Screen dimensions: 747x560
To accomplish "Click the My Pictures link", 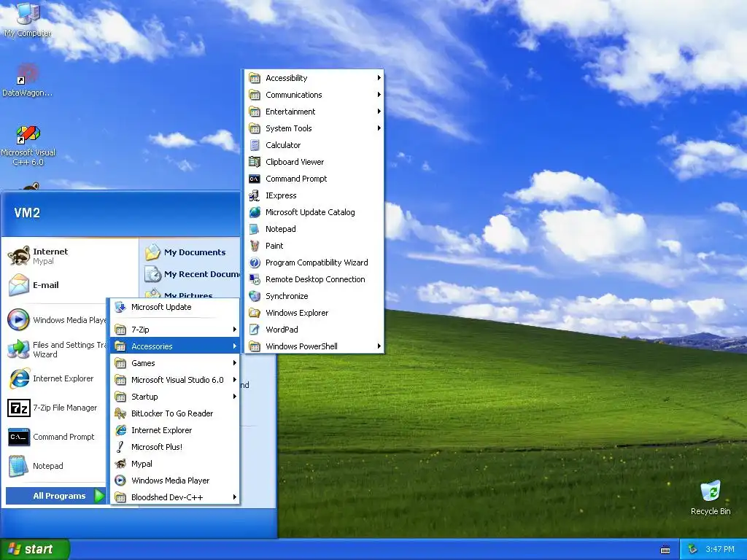I will (x=187, y=295).
